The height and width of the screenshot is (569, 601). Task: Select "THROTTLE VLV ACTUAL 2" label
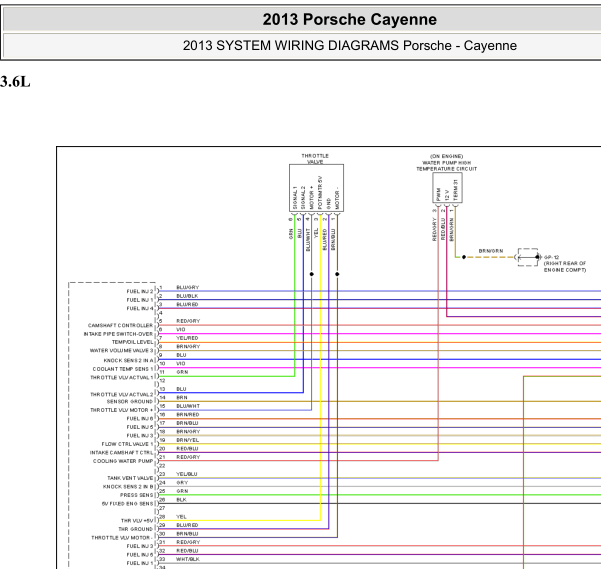tap(122, 394)
